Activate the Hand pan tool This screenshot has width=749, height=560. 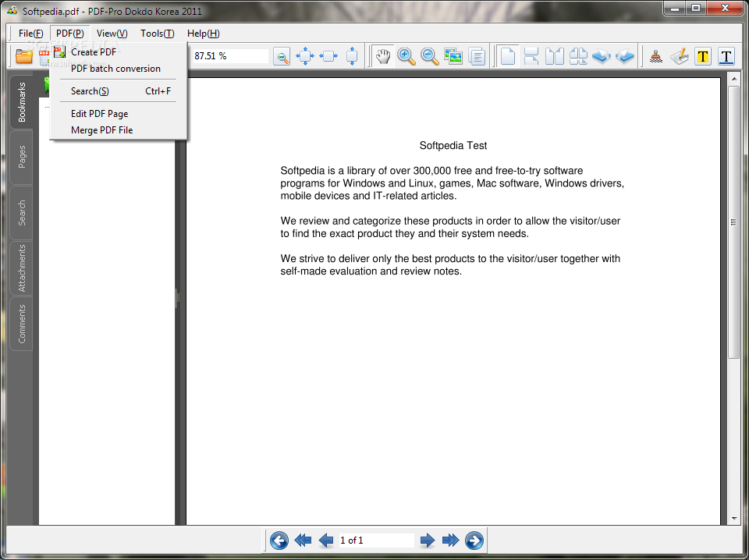click(x=383, y=56)
